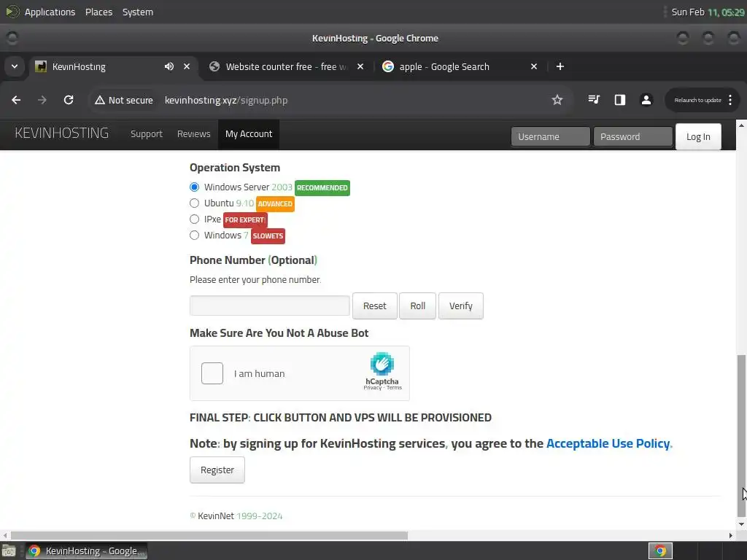This screenshot has height=560, width=747.
Task: Click Relaunch to update button
Action: (697, 100)
